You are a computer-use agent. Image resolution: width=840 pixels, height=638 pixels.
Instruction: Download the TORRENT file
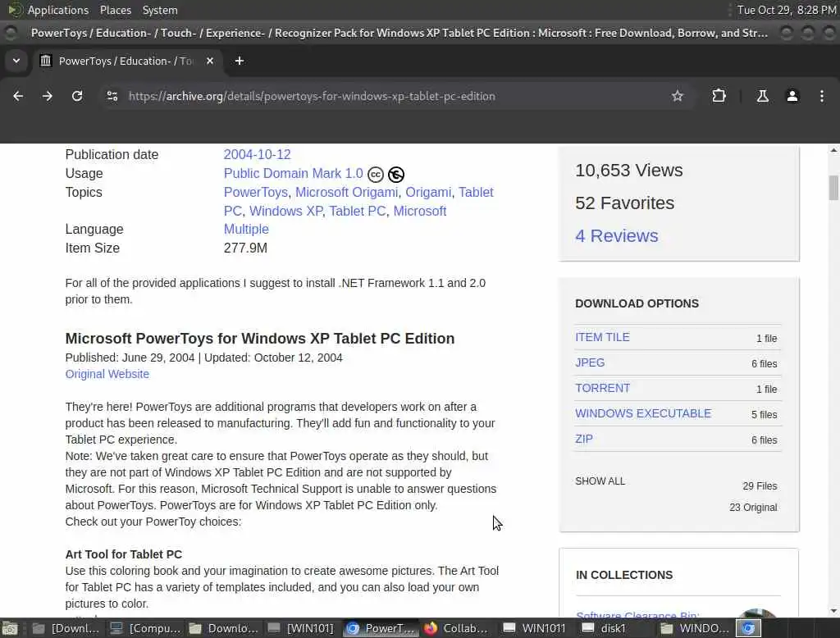pyautogui.click(x=603, y=388)
